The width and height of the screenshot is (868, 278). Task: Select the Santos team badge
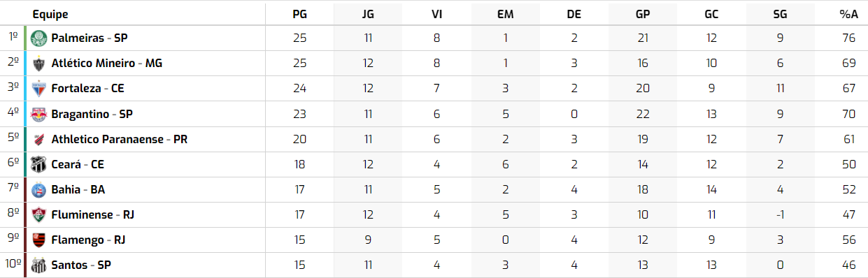[38, 265]
